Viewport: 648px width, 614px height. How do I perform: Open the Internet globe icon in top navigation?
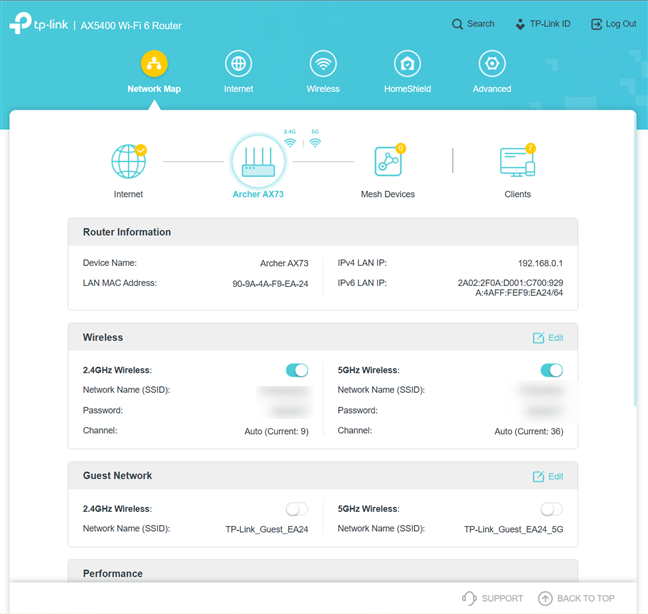point(238,64)
